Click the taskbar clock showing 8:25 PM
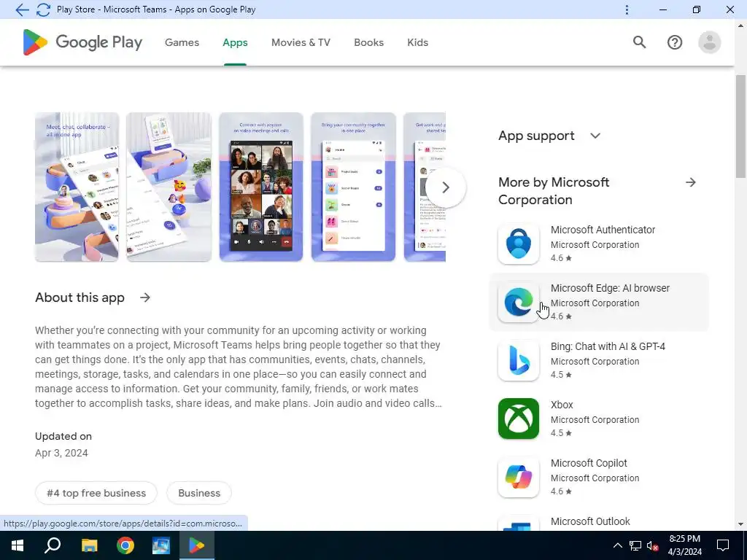 [684, 545]
